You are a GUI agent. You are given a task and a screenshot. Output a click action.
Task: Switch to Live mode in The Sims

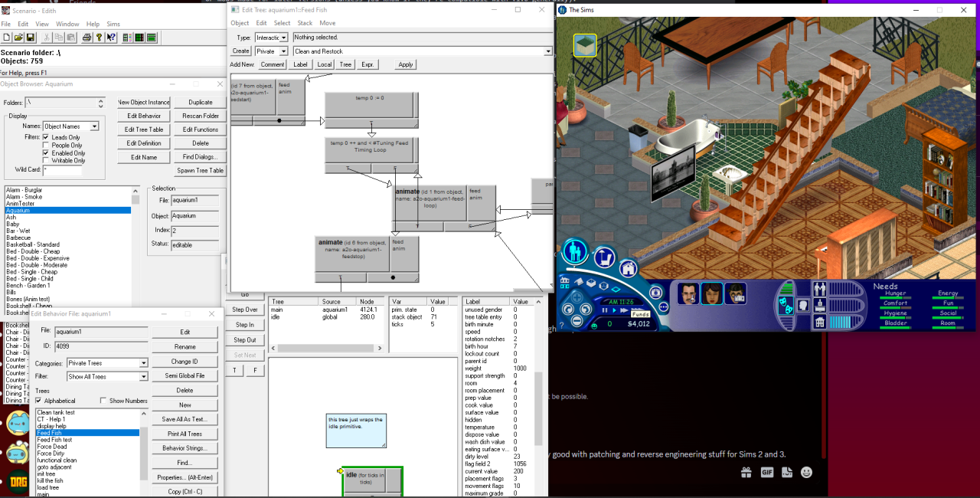[x=576, y=251]
